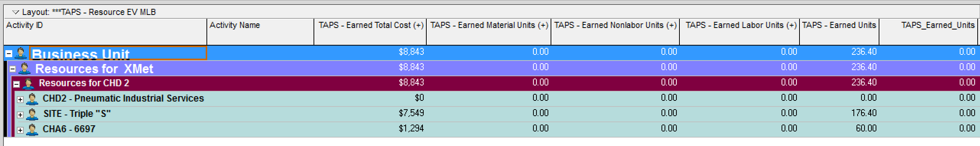Image resolution: width=980 pixels, height=146 pixels.
Task: Expand the CHA6 - 6697 row
Action: coord(20,130)
